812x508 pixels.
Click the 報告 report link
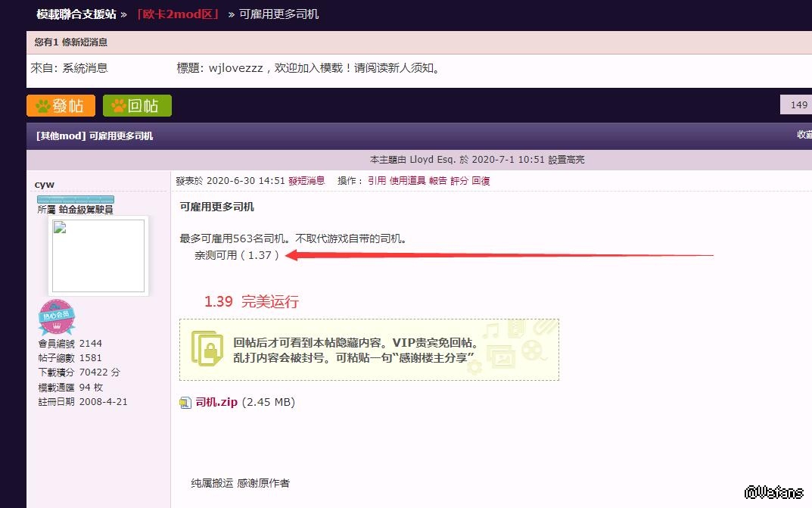pyautogui.click(x=437, y=180)
